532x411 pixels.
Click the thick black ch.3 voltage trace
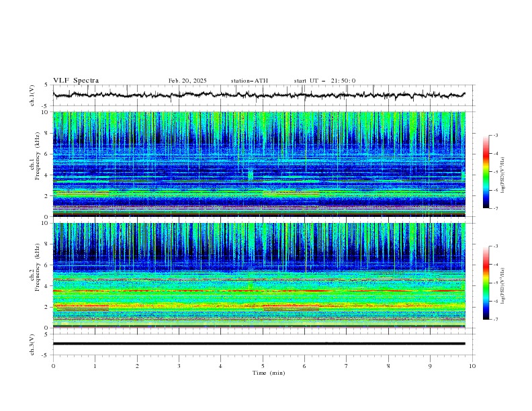(x=259, y=344)
